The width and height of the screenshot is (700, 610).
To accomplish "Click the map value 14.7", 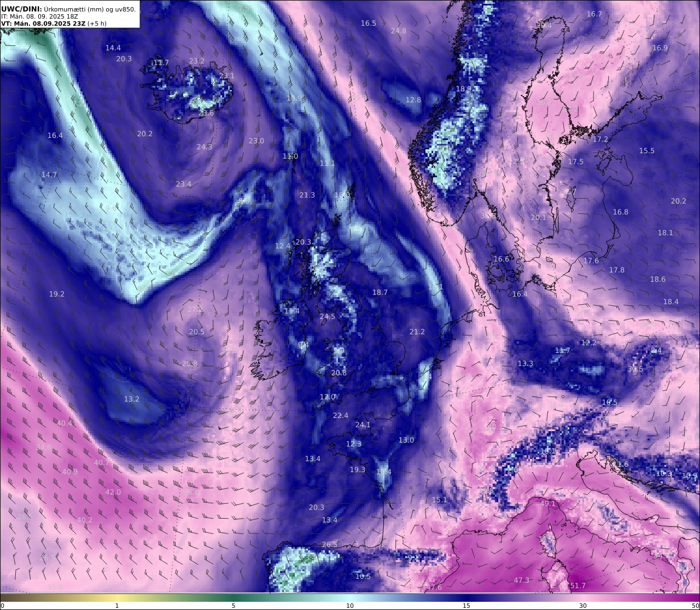I will (x=49, y=175).
